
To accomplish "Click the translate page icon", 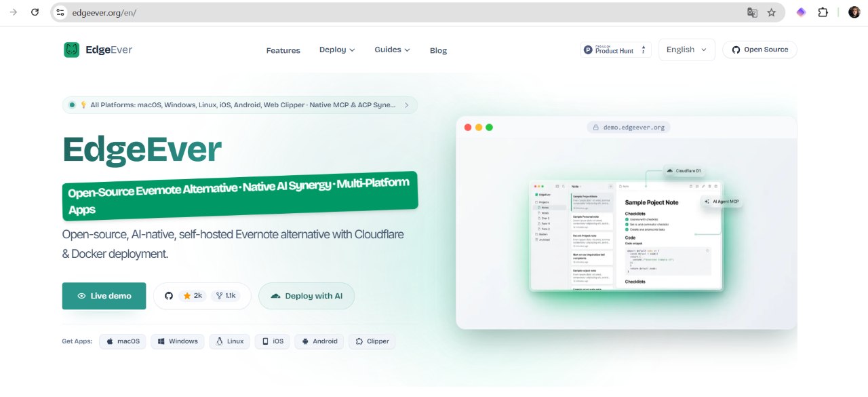I will click(x=752, y=12).
